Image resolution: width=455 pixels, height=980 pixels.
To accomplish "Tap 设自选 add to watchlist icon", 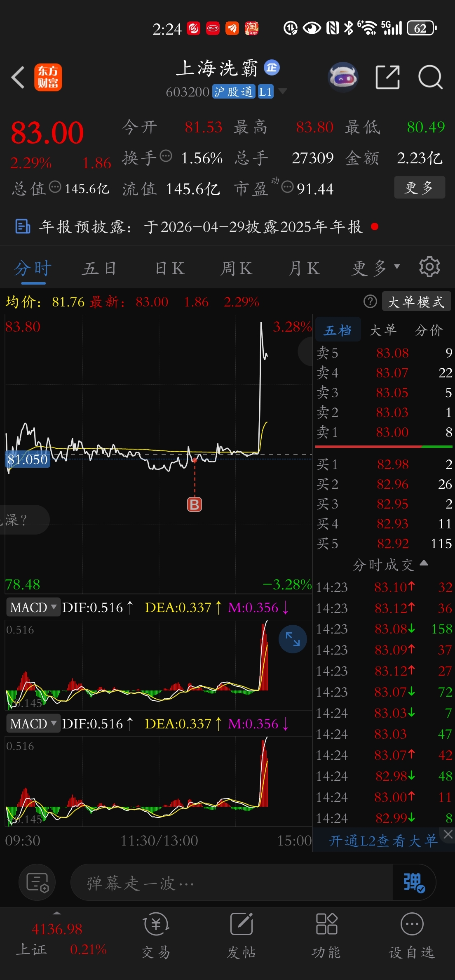I will [412, 935].
